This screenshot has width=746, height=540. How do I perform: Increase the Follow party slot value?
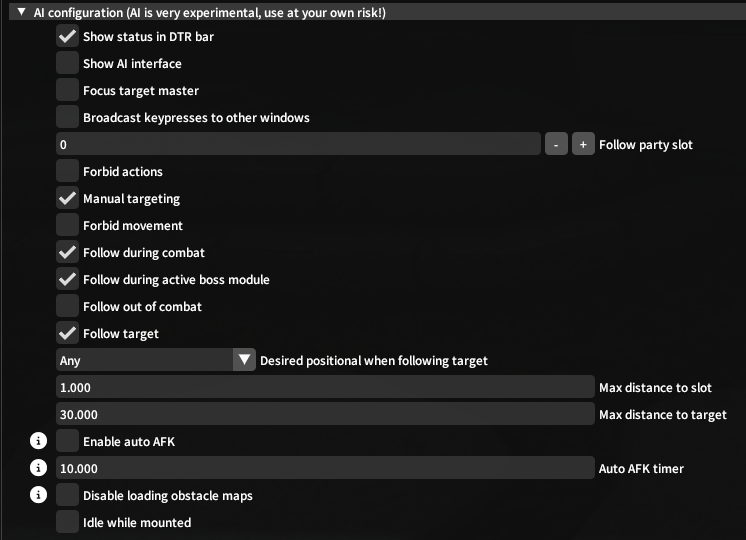click(x=583, y=145)
